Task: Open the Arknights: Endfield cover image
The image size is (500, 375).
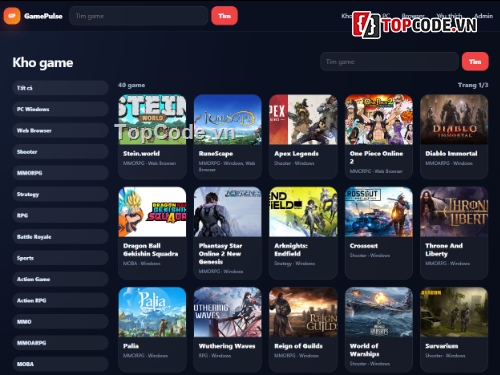Action: coord(303,212)
